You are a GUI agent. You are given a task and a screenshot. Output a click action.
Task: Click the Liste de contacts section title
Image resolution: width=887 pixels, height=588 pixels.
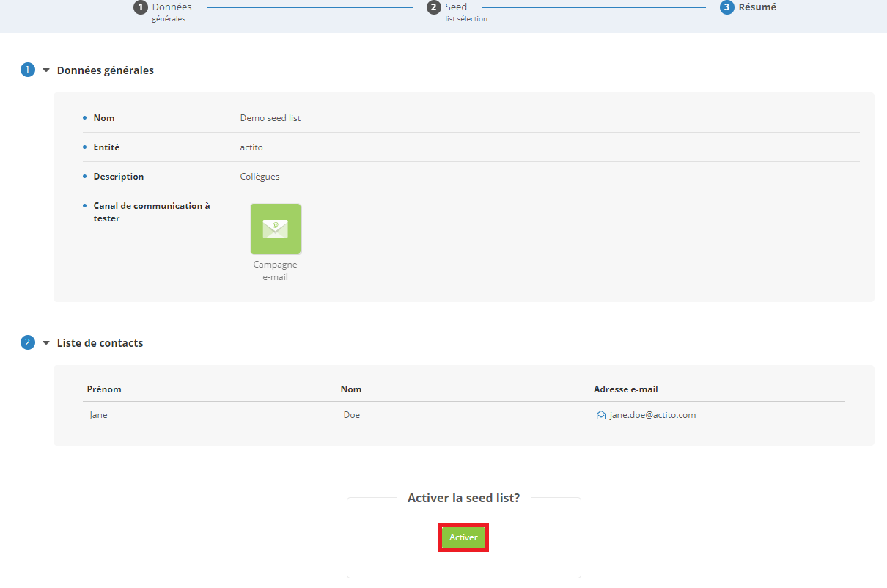100,342
